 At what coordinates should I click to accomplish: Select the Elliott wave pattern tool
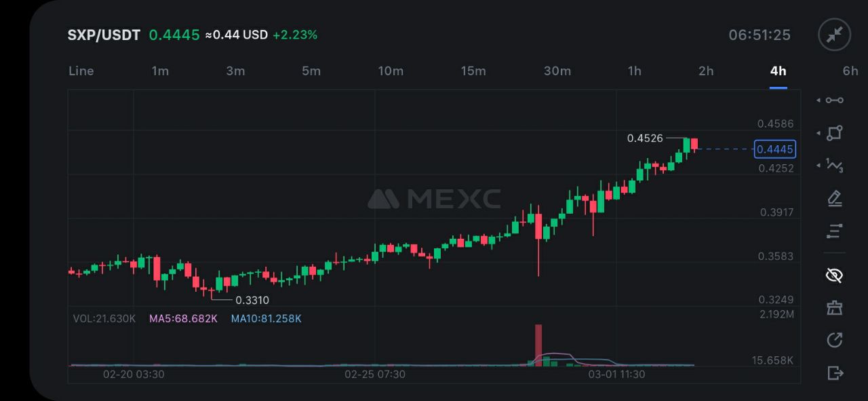coord(835,165)
